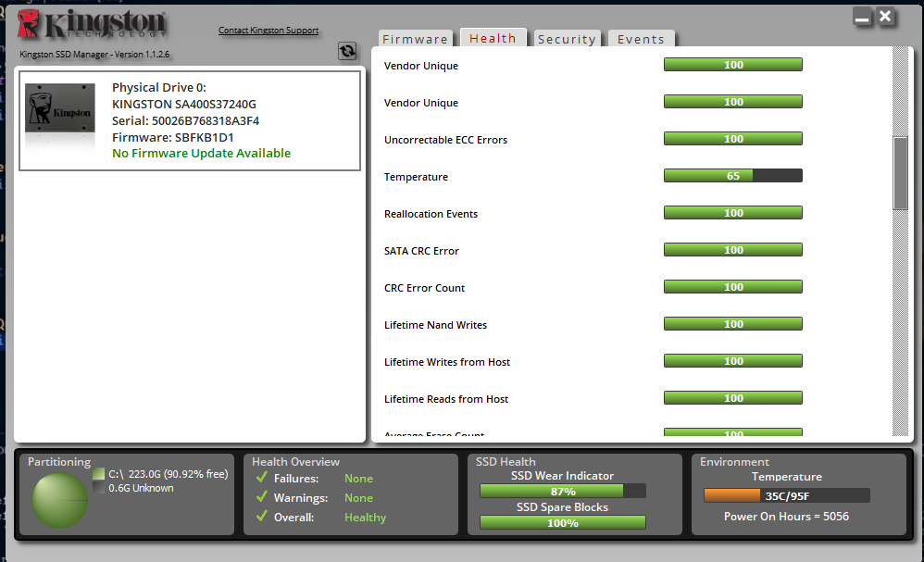Click 'No Firmware Update Available' message
This screenshot has height=562, width=924.
pyautogui.click(x=201, y=153)
